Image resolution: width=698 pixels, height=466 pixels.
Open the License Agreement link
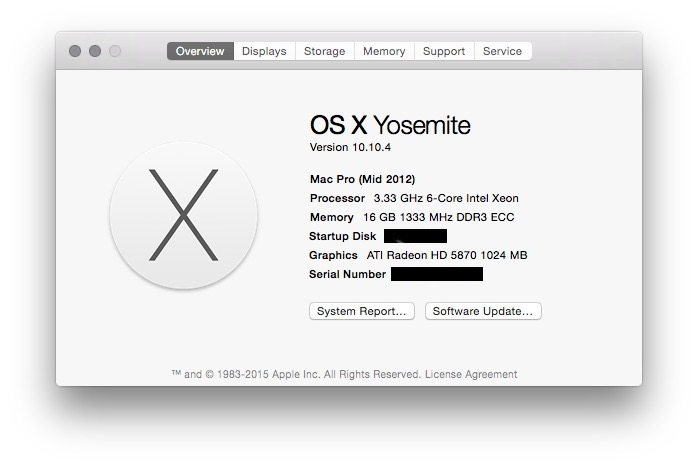pos(471,374)
